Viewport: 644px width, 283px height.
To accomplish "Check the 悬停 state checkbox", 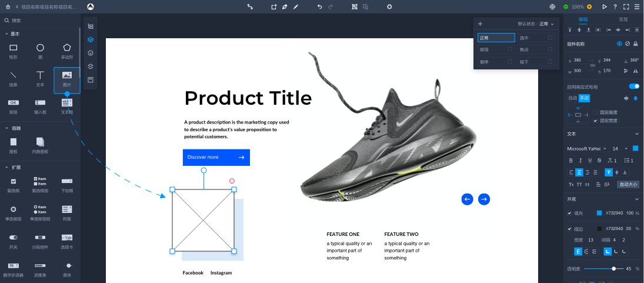I will (510, 61).
